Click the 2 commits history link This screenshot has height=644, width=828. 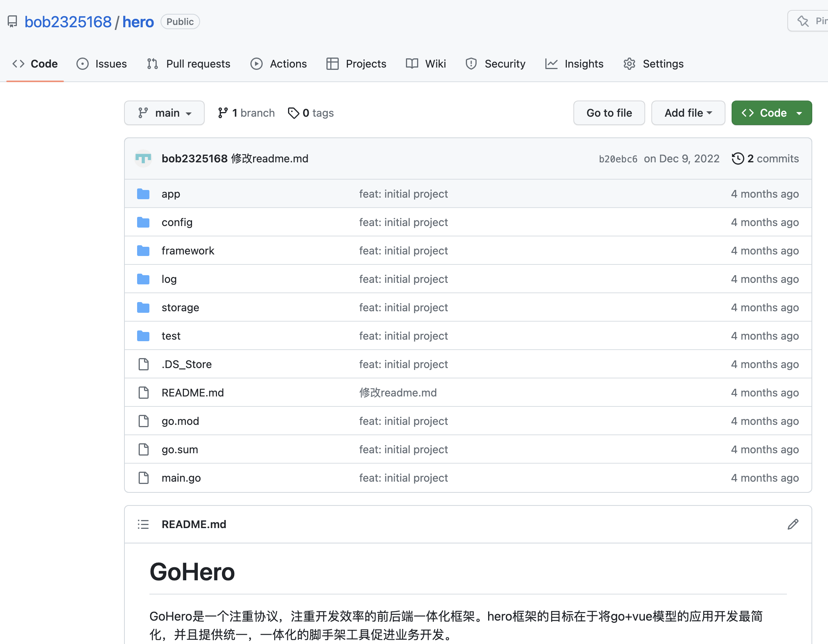click(x=765, y=159)
